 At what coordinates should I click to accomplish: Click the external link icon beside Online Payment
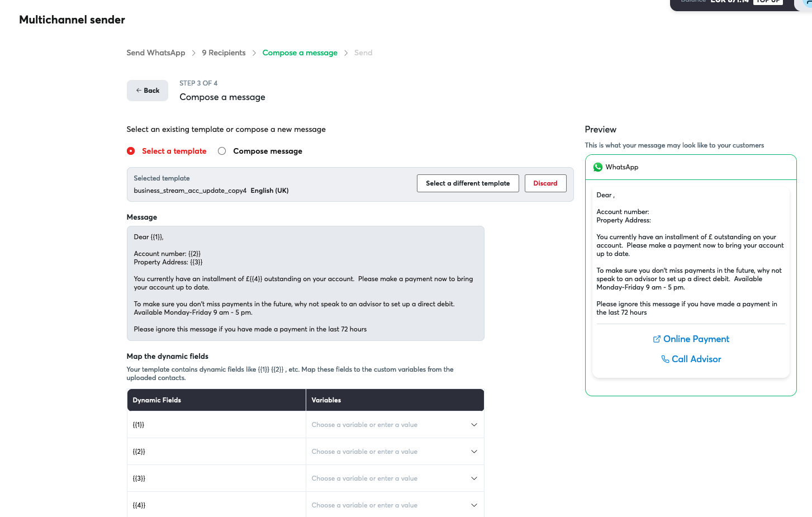tap(657, 339)
